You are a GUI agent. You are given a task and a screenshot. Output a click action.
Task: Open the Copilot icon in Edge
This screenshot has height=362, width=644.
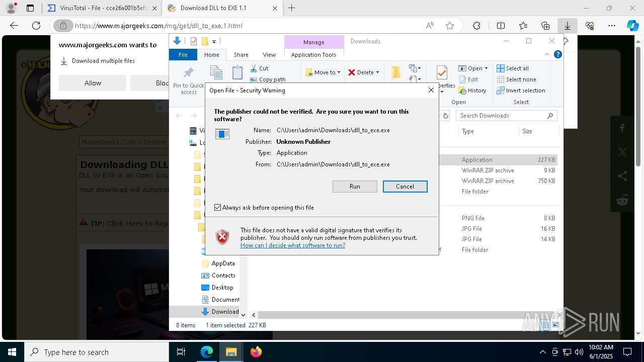(x=633, y=26)
